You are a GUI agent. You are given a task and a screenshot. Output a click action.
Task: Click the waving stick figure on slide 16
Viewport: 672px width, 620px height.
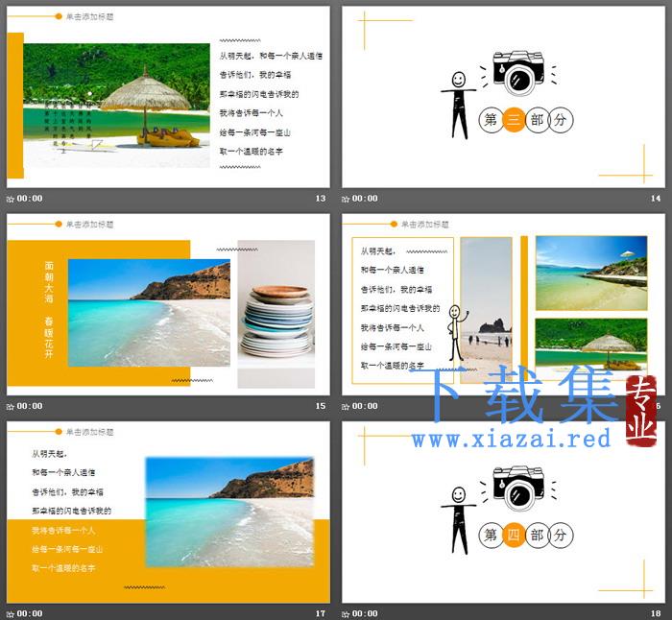pyautogui.click(x=457, y=333)
